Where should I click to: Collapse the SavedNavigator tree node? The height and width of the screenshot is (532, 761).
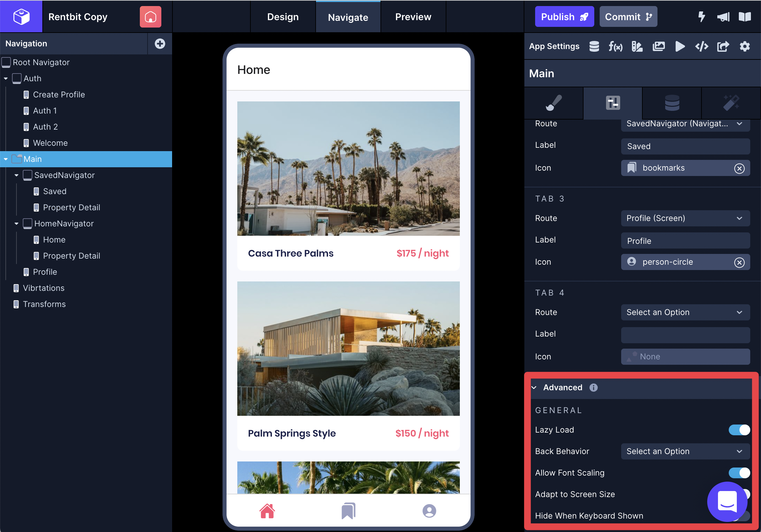pos(16,175)
